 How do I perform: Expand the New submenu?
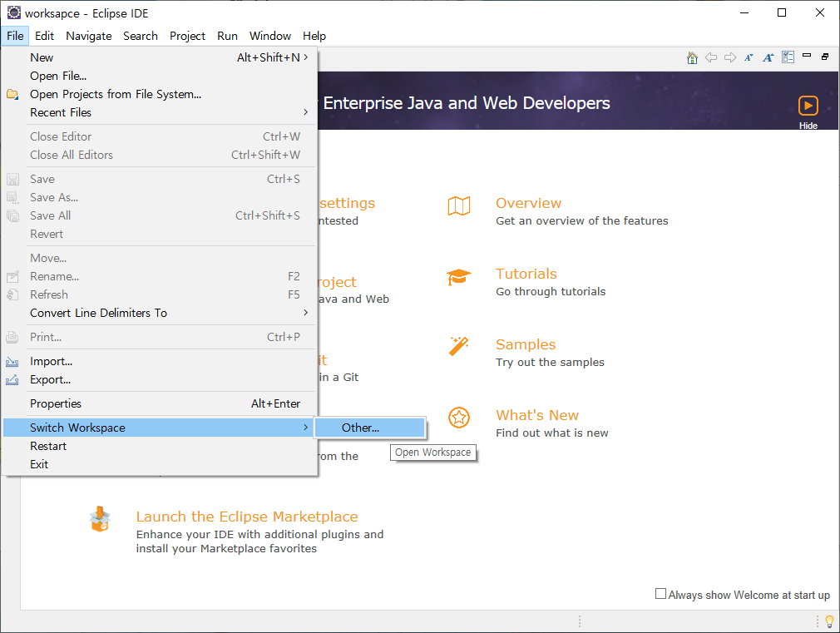coord(160,57)
